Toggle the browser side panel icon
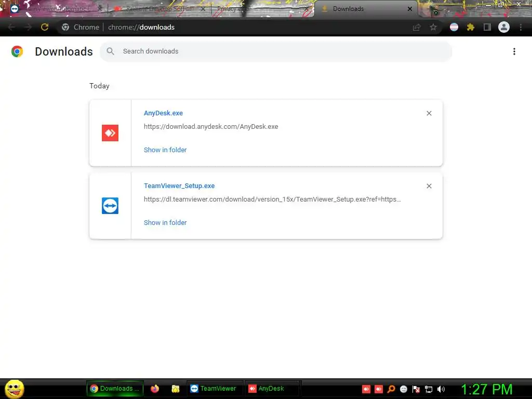 487,27
